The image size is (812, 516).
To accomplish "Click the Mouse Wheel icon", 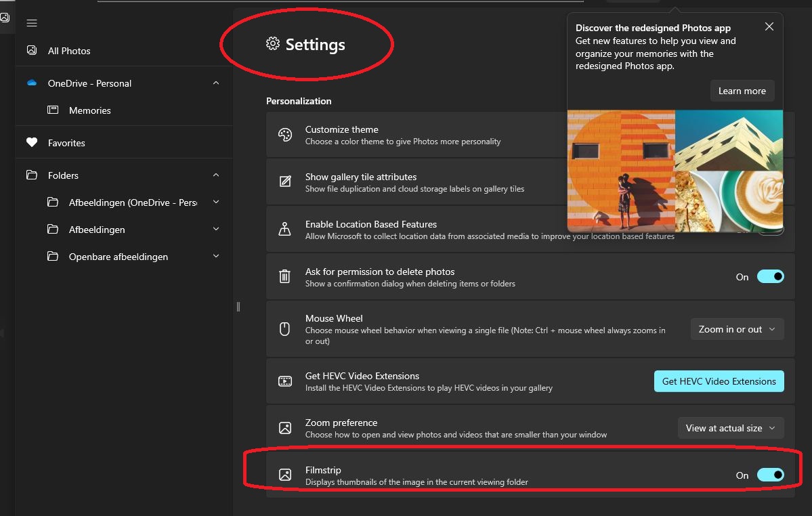I will 285,329.
